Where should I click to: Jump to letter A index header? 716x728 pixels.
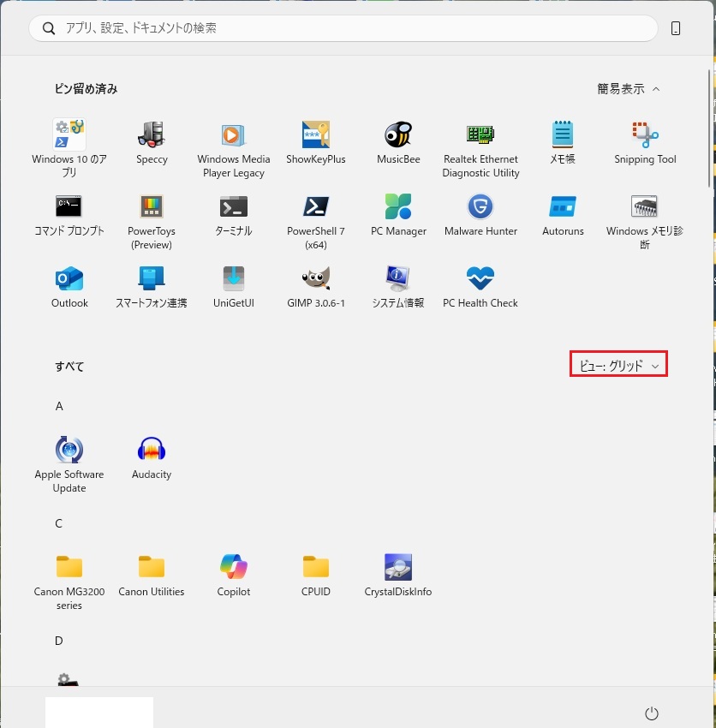[x=59, y=406]
